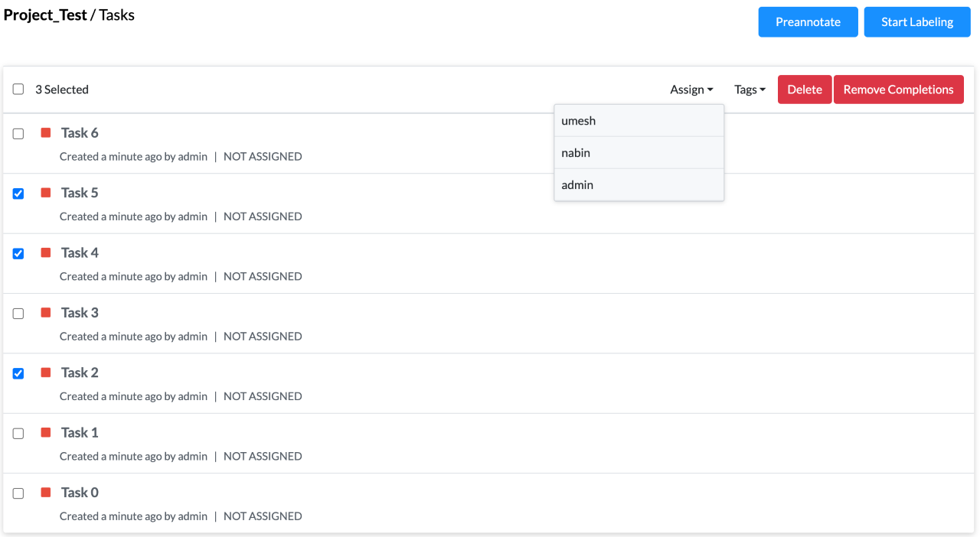Open the Task 6 title
The height and width of the screenshot is (537, 980).
coord(80,133)
